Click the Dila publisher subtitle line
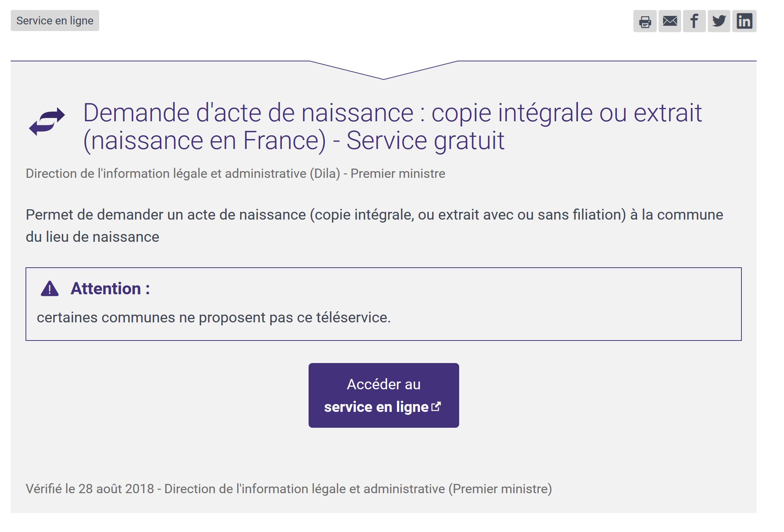This screenshot has width=784, height=532. click(235, 173)
